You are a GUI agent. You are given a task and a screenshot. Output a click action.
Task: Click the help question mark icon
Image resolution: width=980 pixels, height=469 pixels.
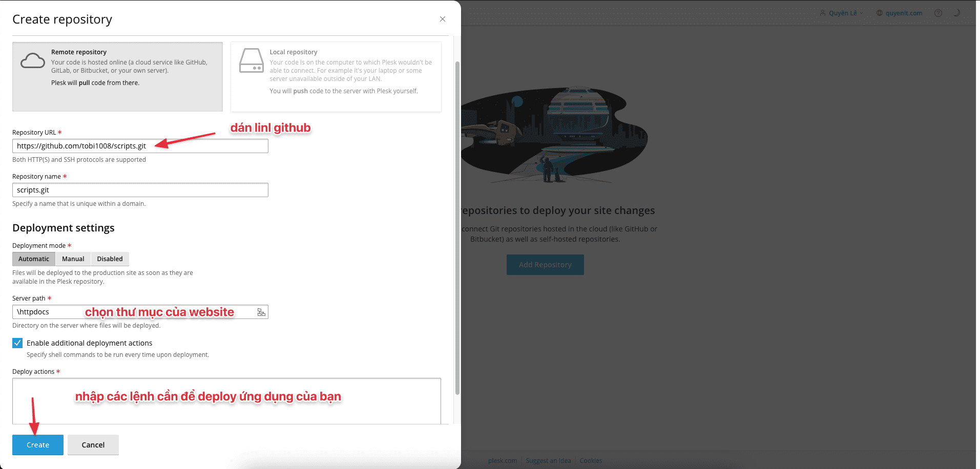(x=938, y=13)
